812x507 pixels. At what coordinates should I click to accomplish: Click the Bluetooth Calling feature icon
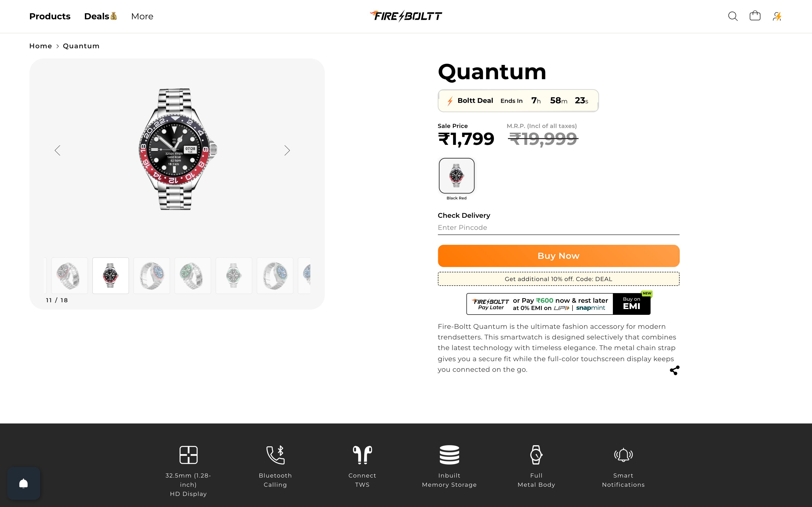pos(275,455)
